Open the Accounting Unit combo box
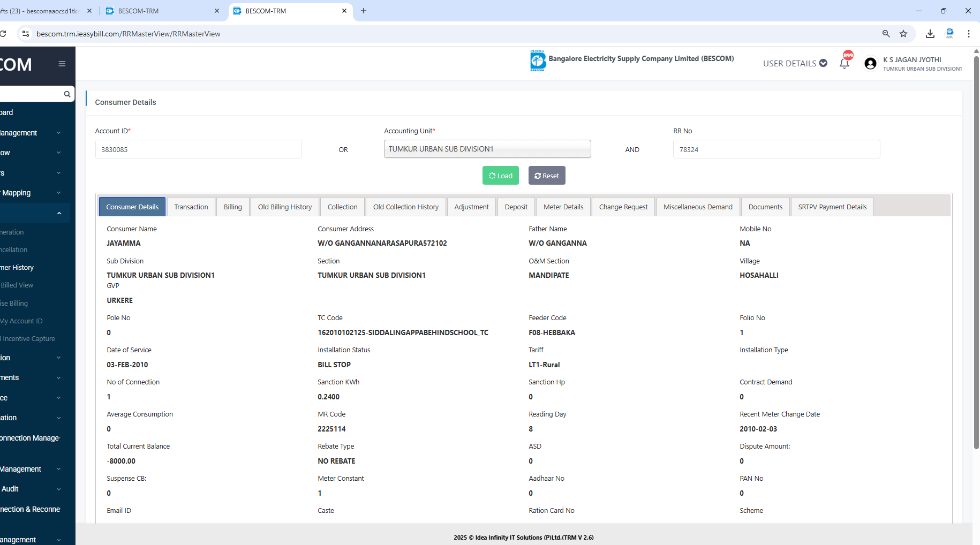 coord(487,149)
